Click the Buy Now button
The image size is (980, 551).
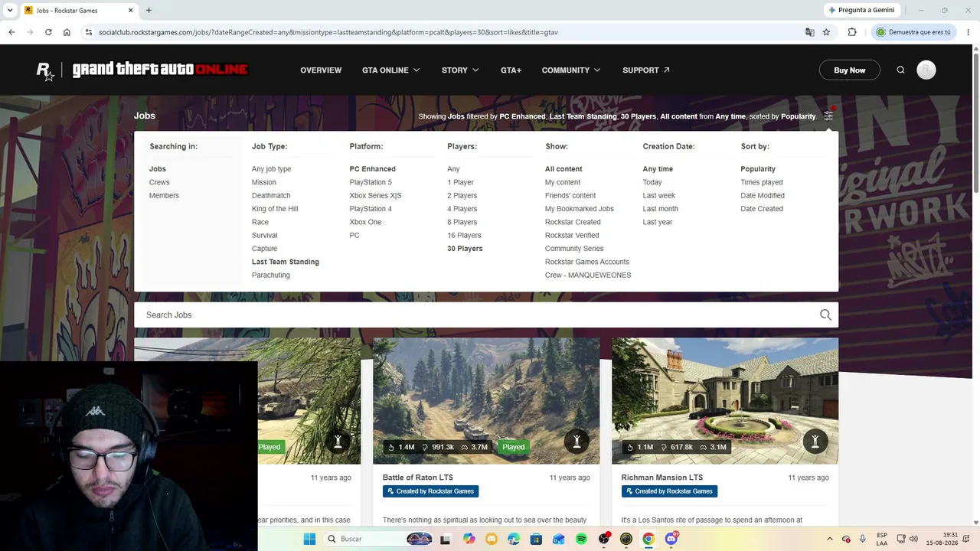click(850, 70)
